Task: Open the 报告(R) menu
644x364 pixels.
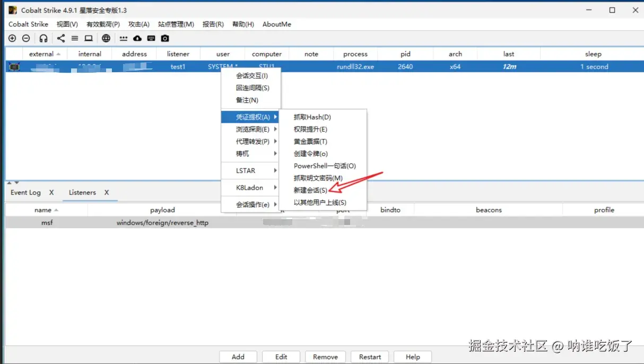Action: [213, 24]
